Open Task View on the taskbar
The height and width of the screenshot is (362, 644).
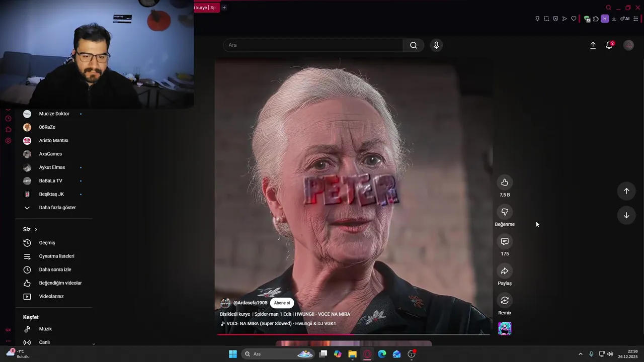323,354
